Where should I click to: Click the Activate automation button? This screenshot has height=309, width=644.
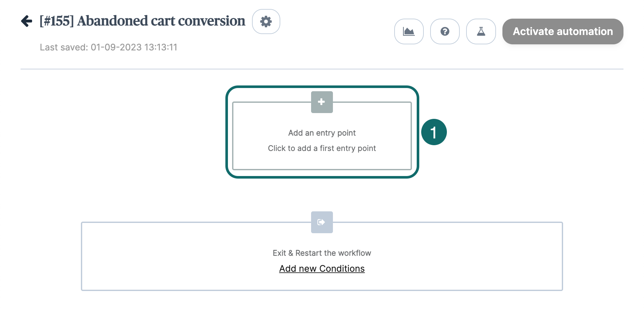coord(563,31)
